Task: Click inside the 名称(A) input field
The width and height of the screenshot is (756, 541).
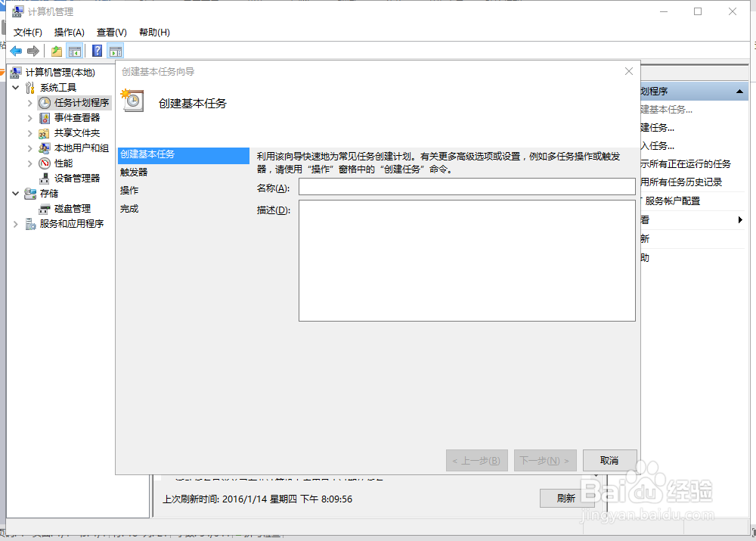Action: [467, 186]
